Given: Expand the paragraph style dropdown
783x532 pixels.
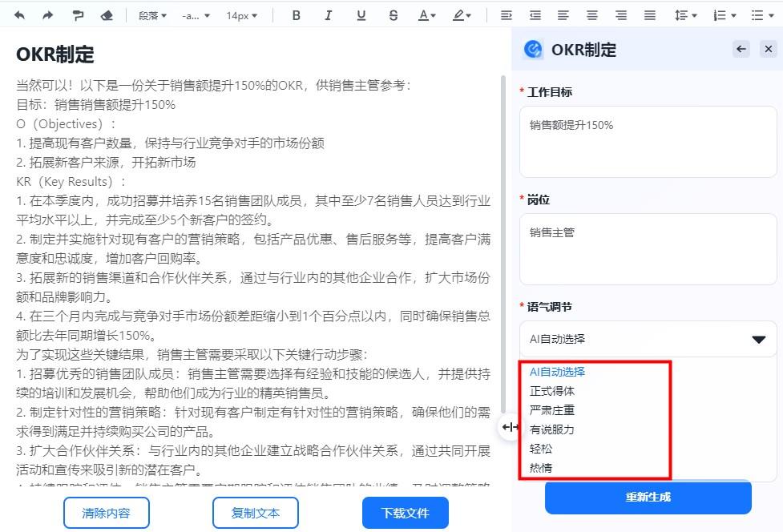Looking at the screenshot, I should click(x=152, y=14).
